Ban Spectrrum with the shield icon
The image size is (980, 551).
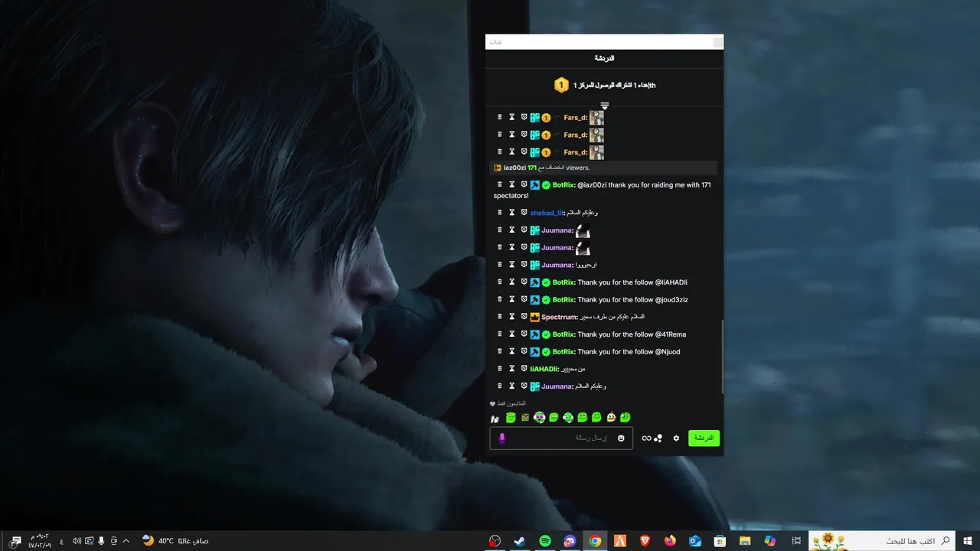click(524, 317)
